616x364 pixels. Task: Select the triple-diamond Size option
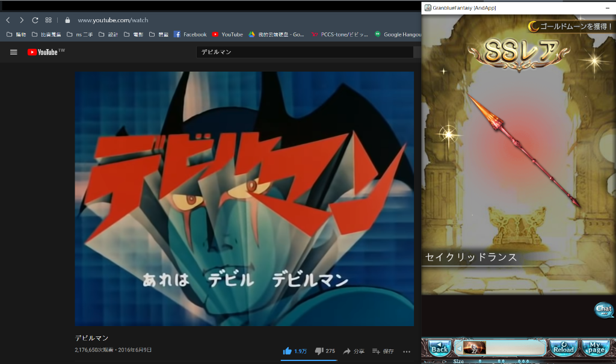(x=523, y=361)
